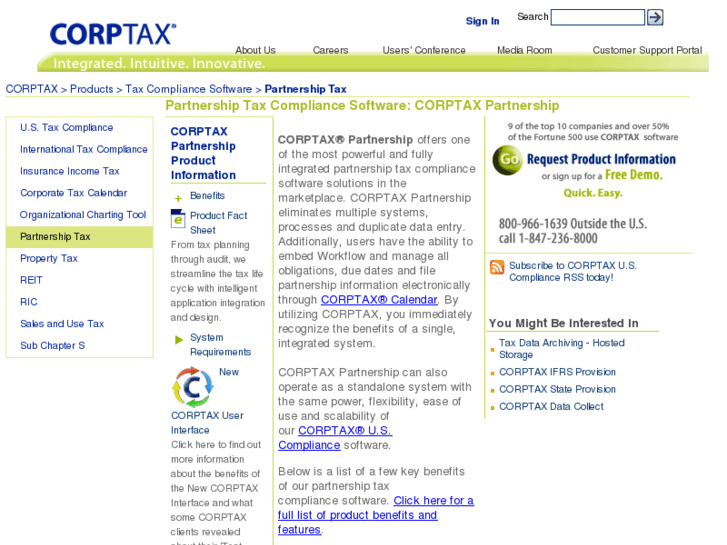Viewport: 727px width, 545px height.
Task: Select REIT in sidebar
Action: (x=31, y=280)
